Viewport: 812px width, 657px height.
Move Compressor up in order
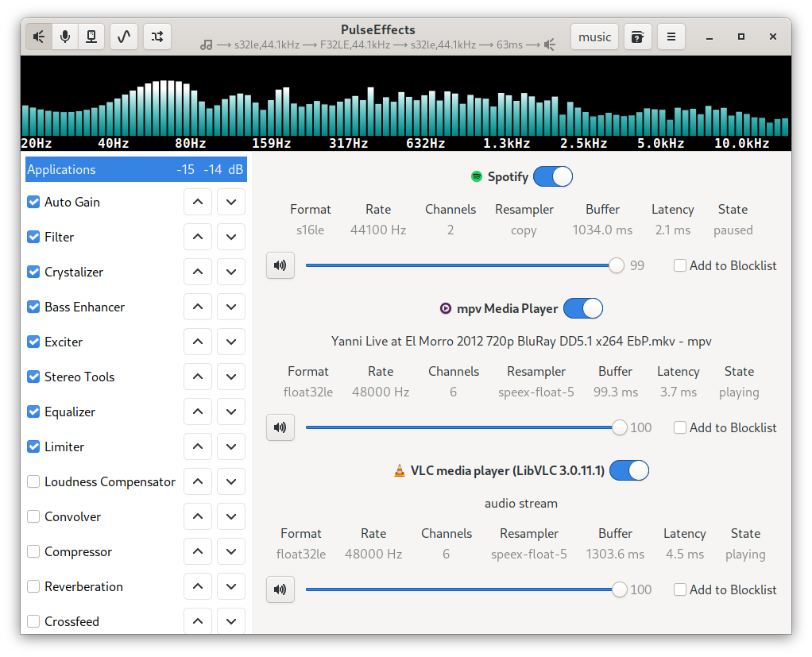pyautogui.click(x=198, y=551)
